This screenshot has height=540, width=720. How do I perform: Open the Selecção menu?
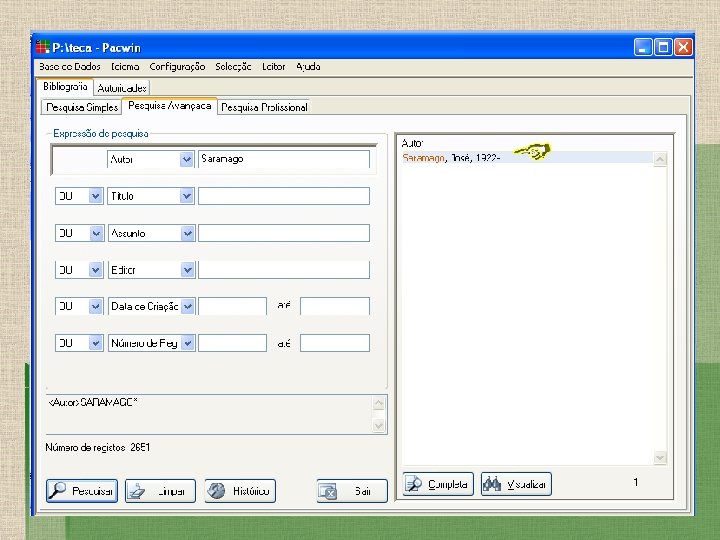[x=233, y=67]
